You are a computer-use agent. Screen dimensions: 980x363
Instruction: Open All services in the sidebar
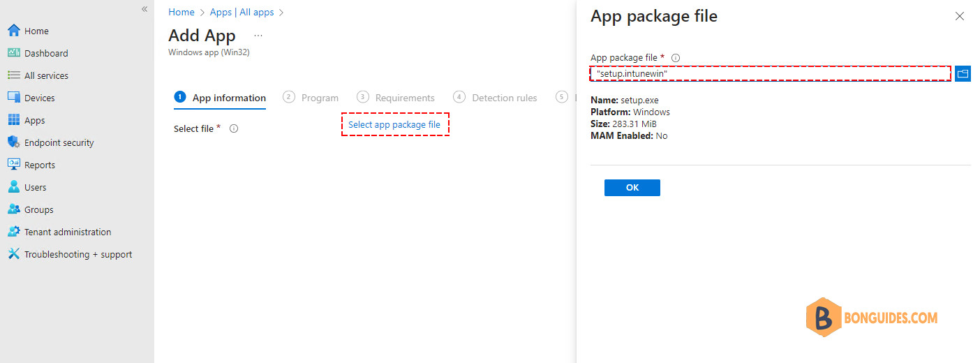pyautogui.click(x=46, y=75)
